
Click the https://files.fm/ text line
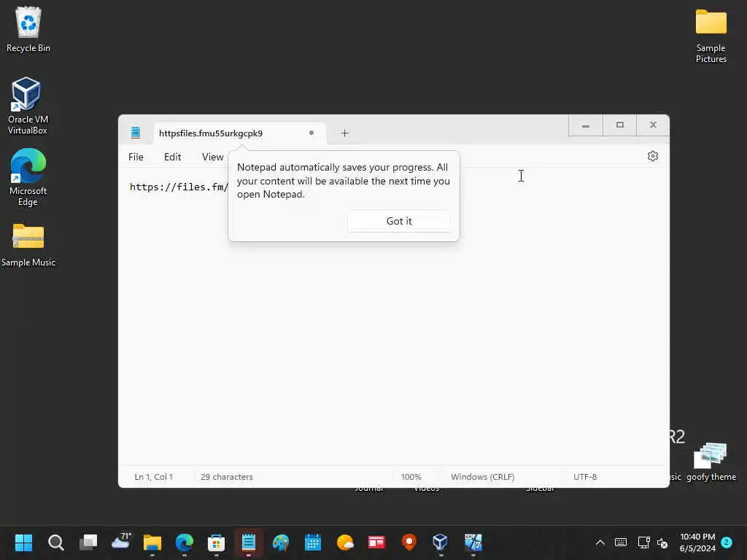pos(179,187)
